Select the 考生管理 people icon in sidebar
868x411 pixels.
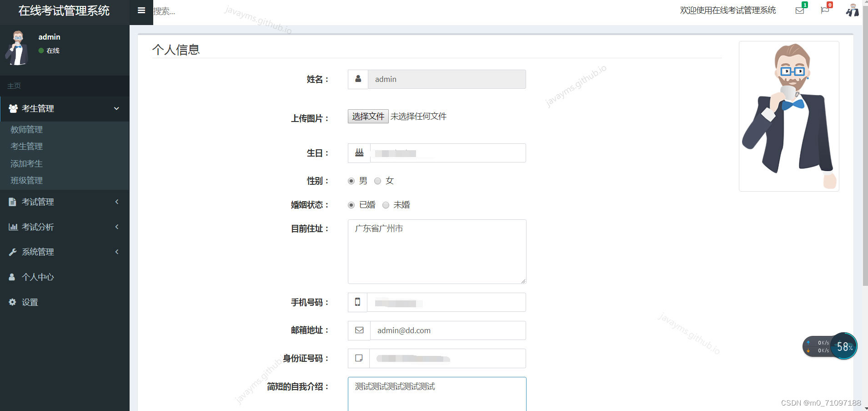click(x=12, y=108)
